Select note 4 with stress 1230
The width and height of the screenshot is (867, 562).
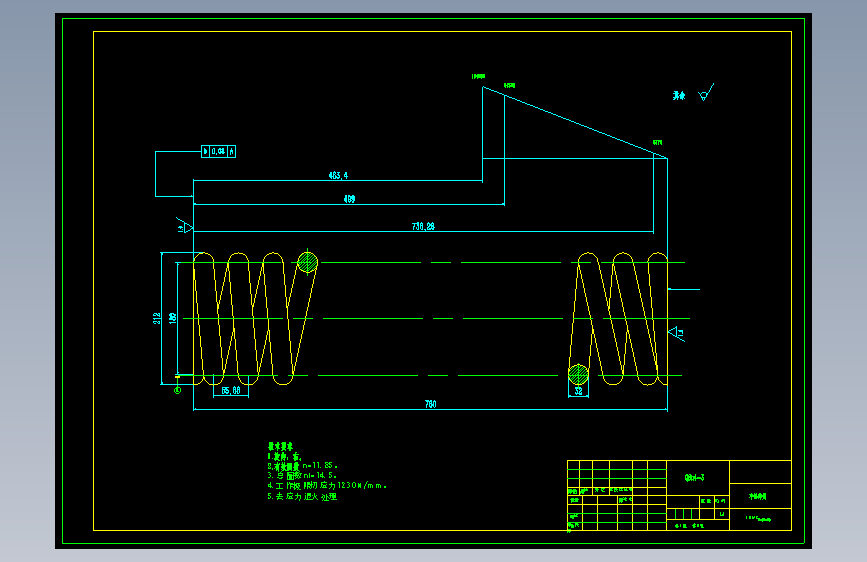coord(327,485)
